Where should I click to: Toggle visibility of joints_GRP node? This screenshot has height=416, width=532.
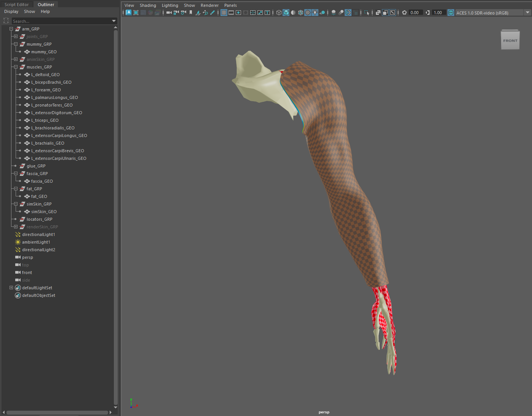click(37, 37)
